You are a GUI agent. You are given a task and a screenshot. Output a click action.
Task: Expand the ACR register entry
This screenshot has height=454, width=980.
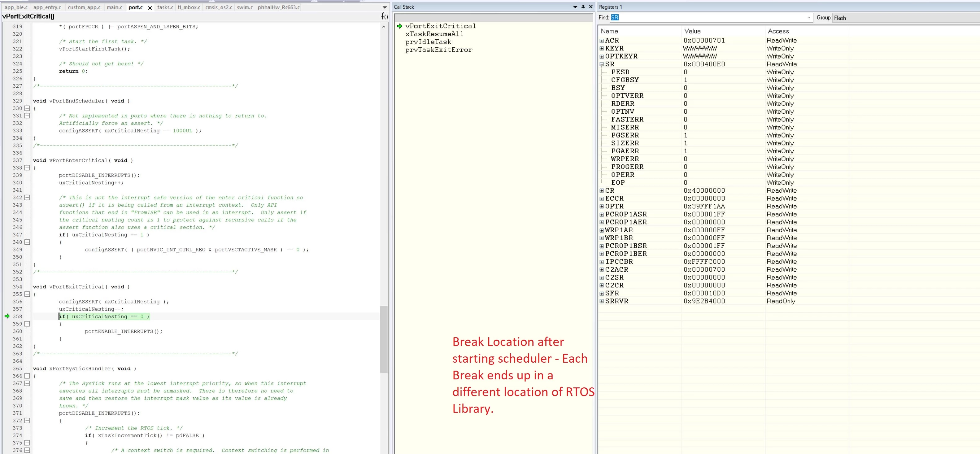pos(601,41)
